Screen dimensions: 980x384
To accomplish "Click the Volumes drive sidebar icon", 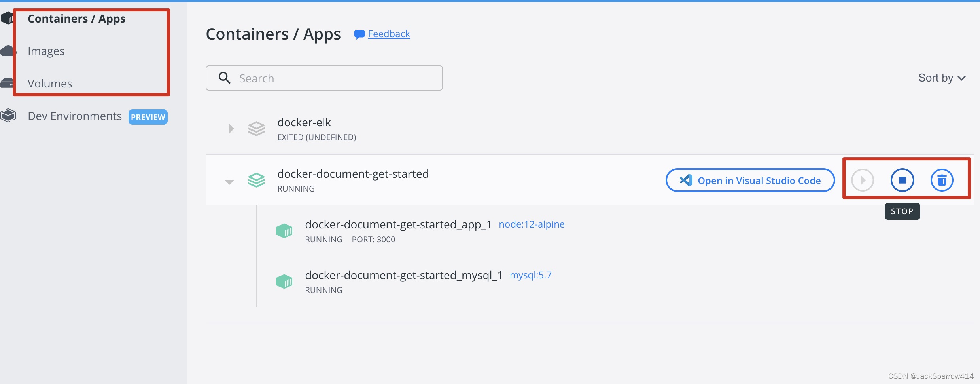I will click(x=7, y=83).
